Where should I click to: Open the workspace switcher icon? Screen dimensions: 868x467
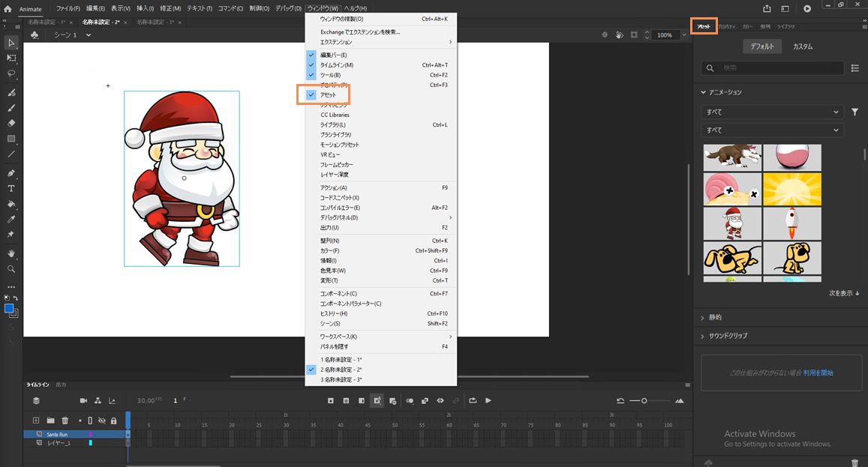pyautogui.click(x=785, y=8)
